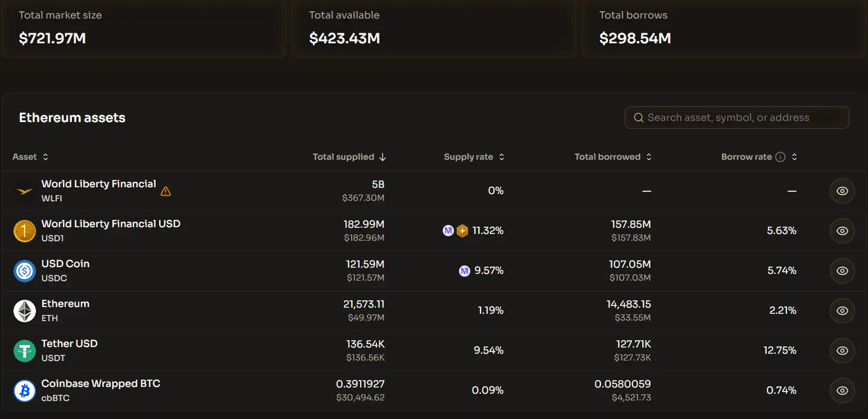Sort by Borrow rate column header
Screen dimensions: 868x419
[759, 157]
